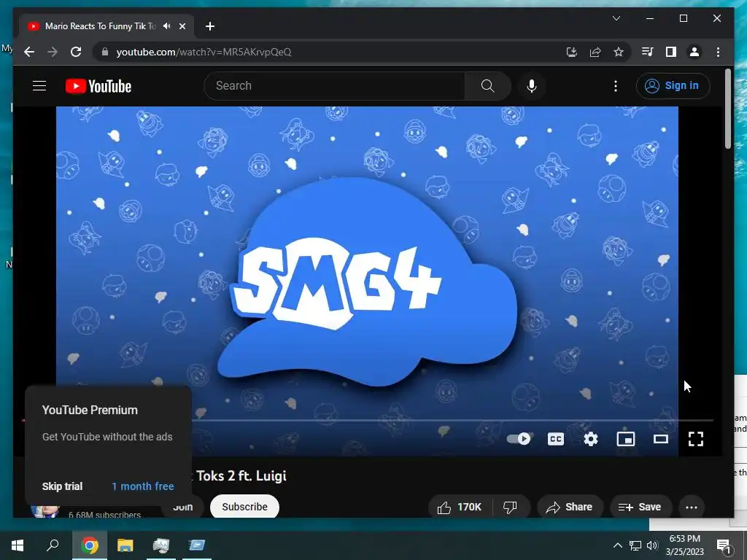Screen dimensions: 747x560
Task: Choose 1 month free Premium offer
Action: [143, 486]
